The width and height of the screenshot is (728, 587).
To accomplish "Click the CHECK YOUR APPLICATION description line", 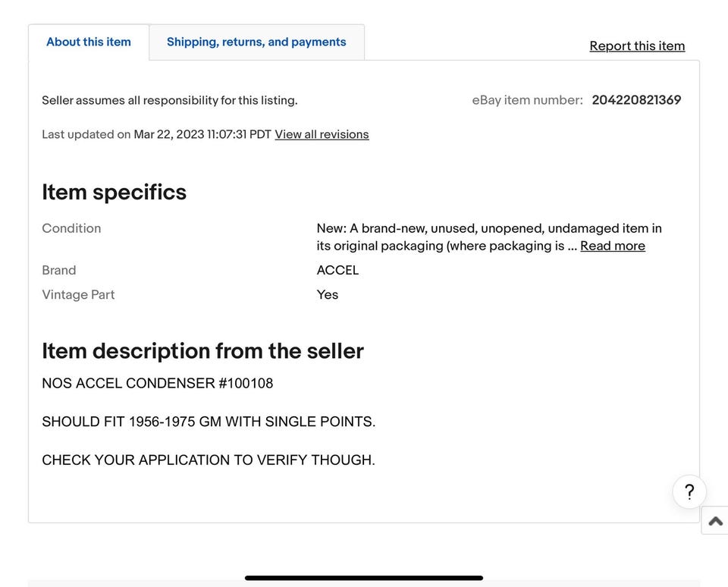I will [x=209, y=460].
